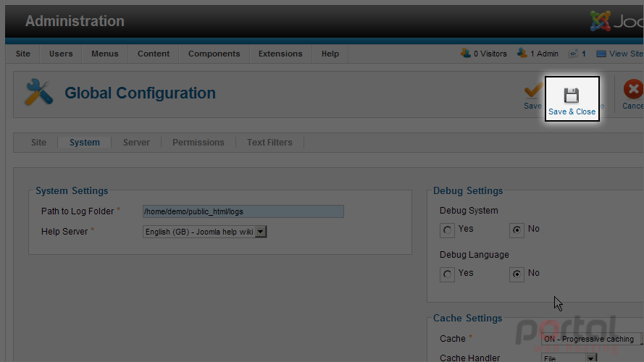Open the Site menu in the top bar

[23, 54]
